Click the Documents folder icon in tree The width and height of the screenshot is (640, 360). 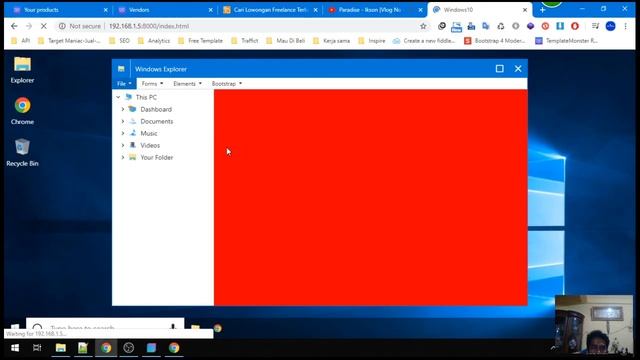pyautogui.click(x=133, y=121)
